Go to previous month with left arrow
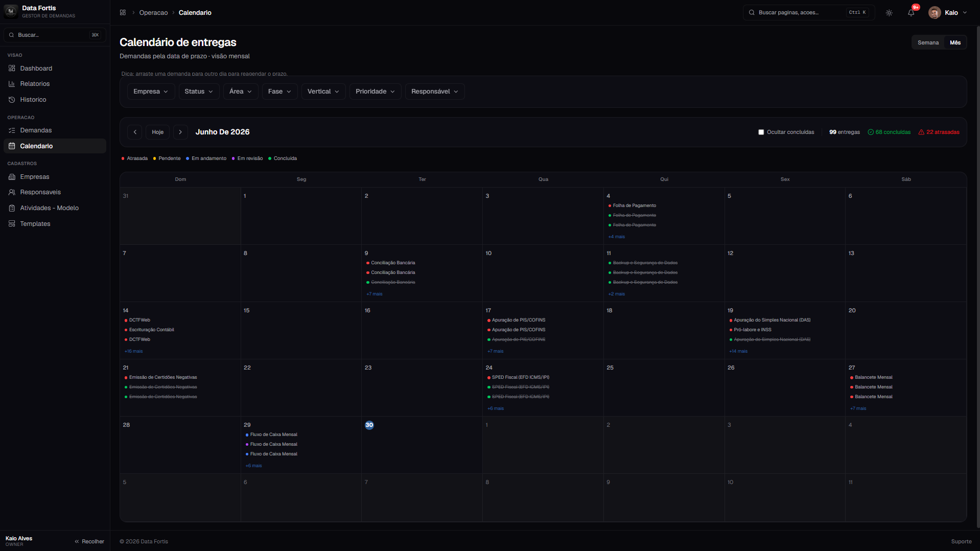Viewport: 980px width, 551px height. (135, 132)
